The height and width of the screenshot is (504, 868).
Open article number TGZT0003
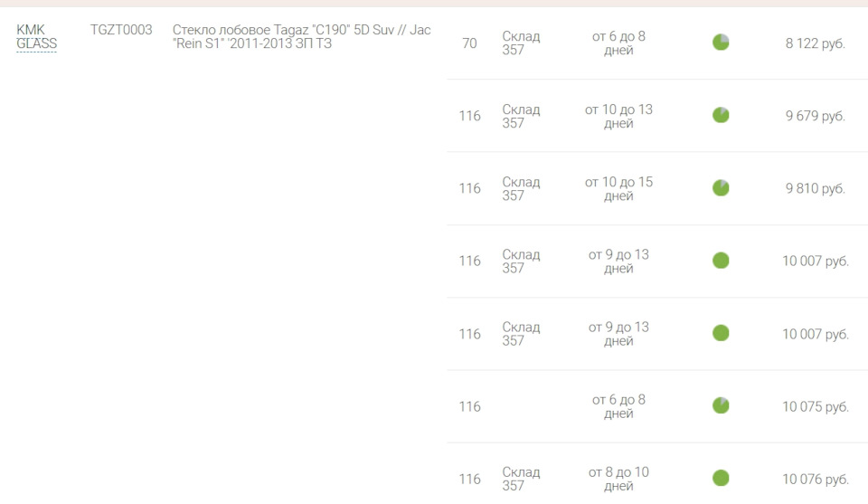point(121,30)
